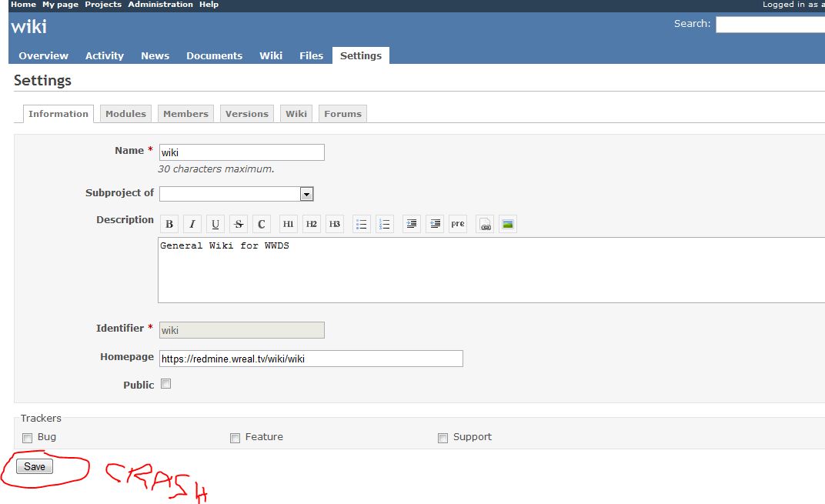Switch to the Modules settings tab

click(x=125, y=114)
